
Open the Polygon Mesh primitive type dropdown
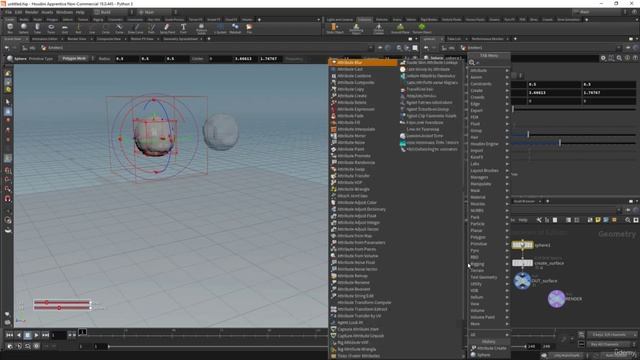pyautogui.click(x=76, y=58)
